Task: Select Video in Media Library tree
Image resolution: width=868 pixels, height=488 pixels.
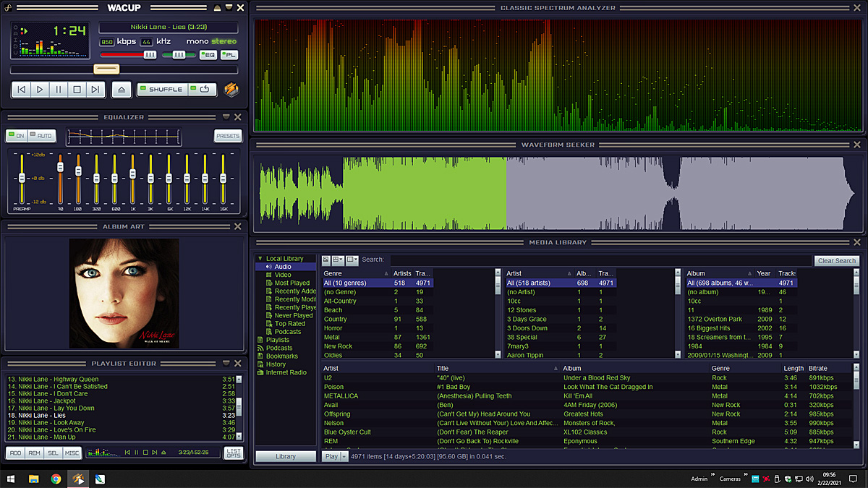Action: point(283,275)
